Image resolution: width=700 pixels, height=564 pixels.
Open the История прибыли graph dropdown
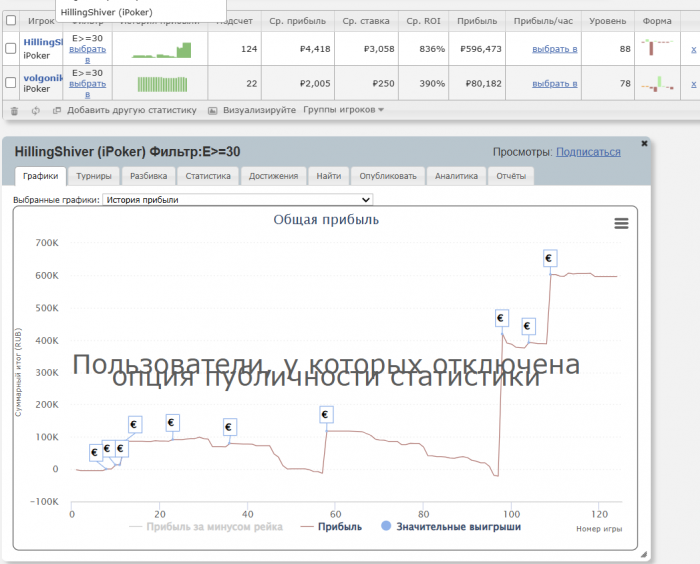(x=238, y=200)
